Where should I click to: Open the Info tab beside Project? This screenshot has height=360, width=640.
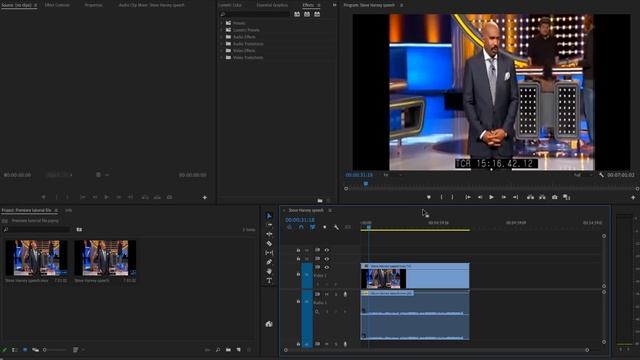(69, 210)
